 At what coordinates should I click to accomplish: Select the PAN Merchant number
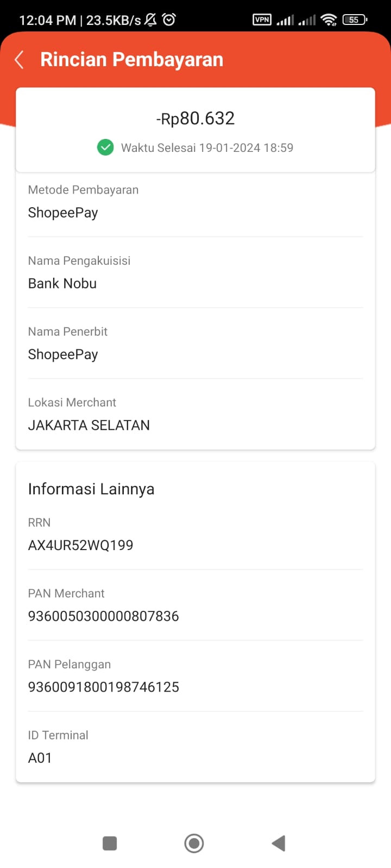pos(104,616)
